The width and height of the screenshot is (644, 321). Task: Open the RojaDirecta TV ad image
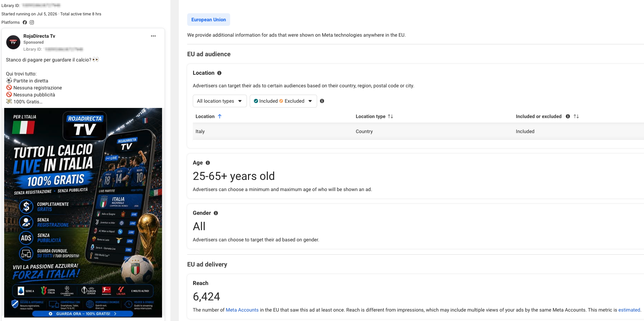(83, 213)
